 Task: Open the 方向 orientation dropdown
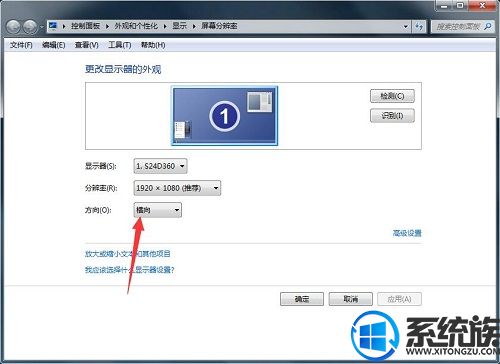pos(158,210)
